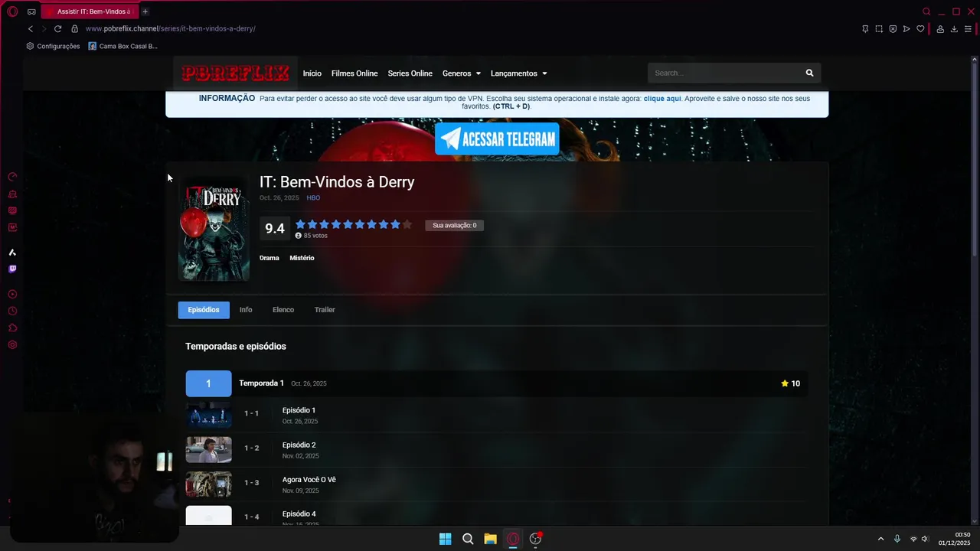Open Filmes Online menu item
980x551 pixels.
click(354, 73)
